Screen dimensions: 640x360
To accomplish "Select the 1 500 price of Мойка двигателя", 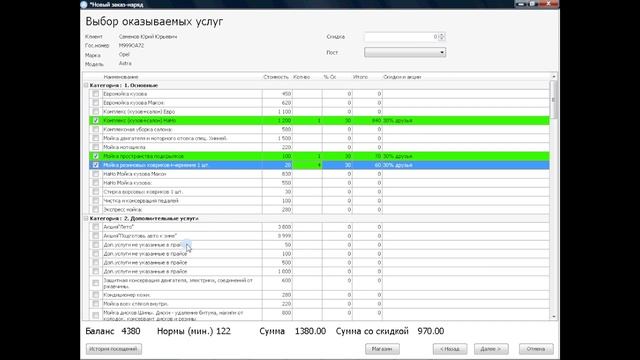I will point(284,138).
